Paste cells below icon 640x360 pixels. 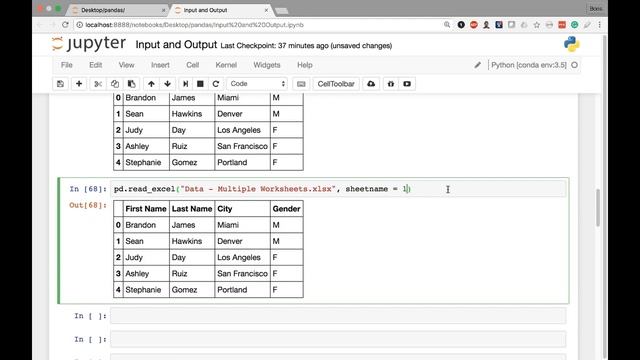[131, 84]
